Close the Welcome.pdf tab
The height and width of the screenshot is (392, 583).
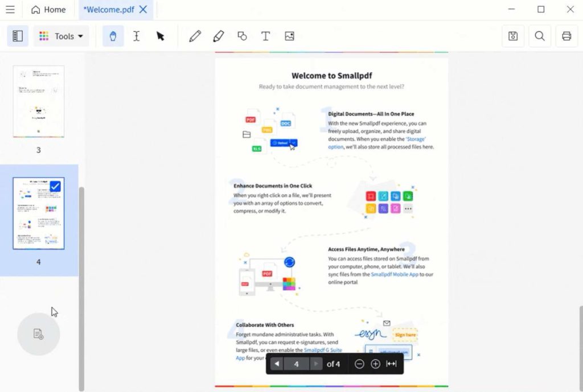pos(143,10)
